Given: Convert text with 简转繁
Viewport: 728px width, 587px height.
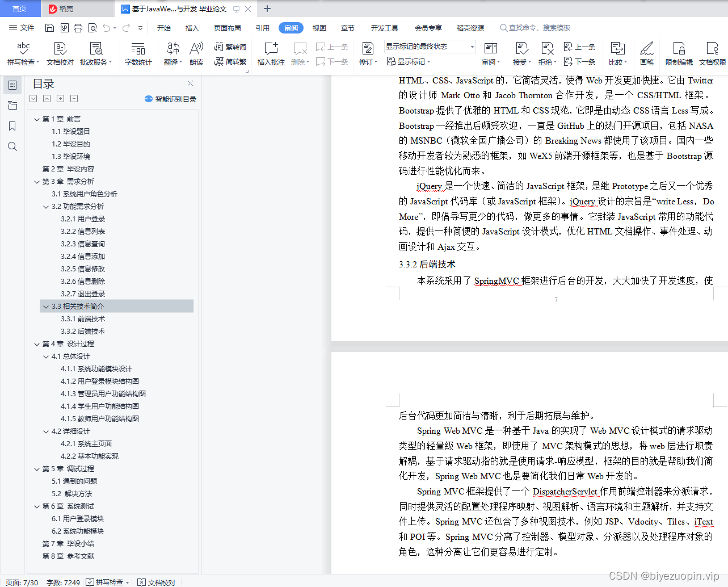Looking at the screenshot, I should pyautogui.click(x=230, y=61).
